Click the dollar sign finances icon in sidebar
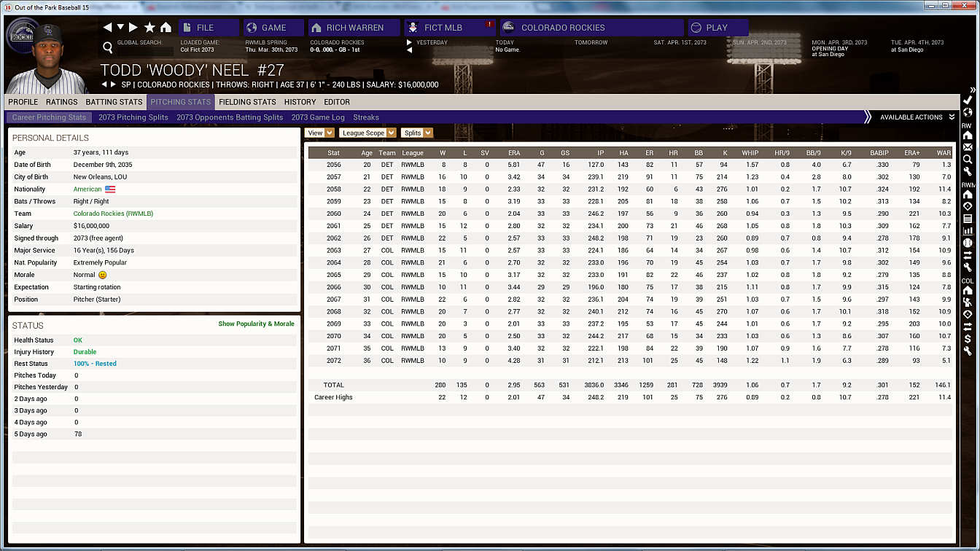This screenshot has width=980, height=551. point(968,338)
